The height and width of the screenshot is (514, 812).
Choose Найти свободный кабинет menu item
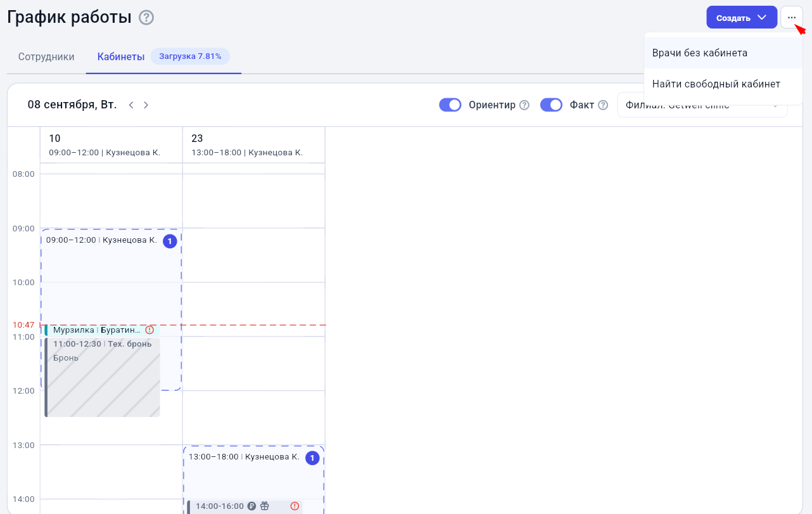(723, 84)
